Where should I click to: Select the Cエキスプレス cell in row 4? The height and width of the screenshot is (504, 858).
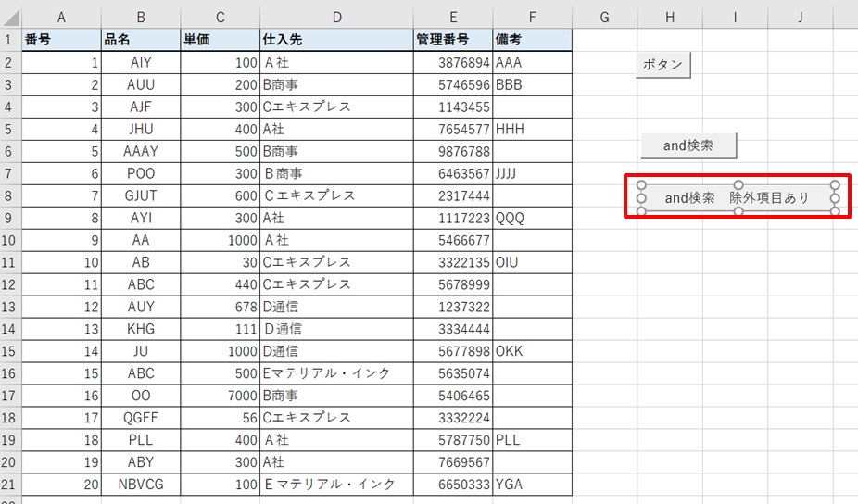tap(336, 107)
